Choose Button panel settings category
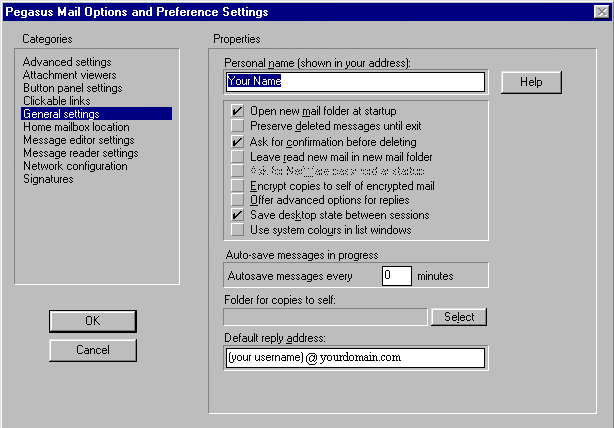Viewport: 614px width, 428px height. point(72,88)
